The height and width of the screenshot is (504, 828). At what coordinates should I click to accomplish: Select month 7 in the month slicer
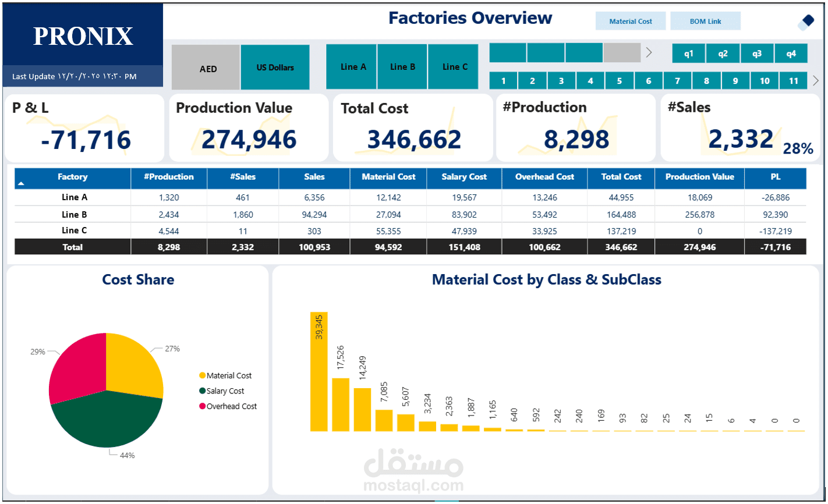pos(677,80)
